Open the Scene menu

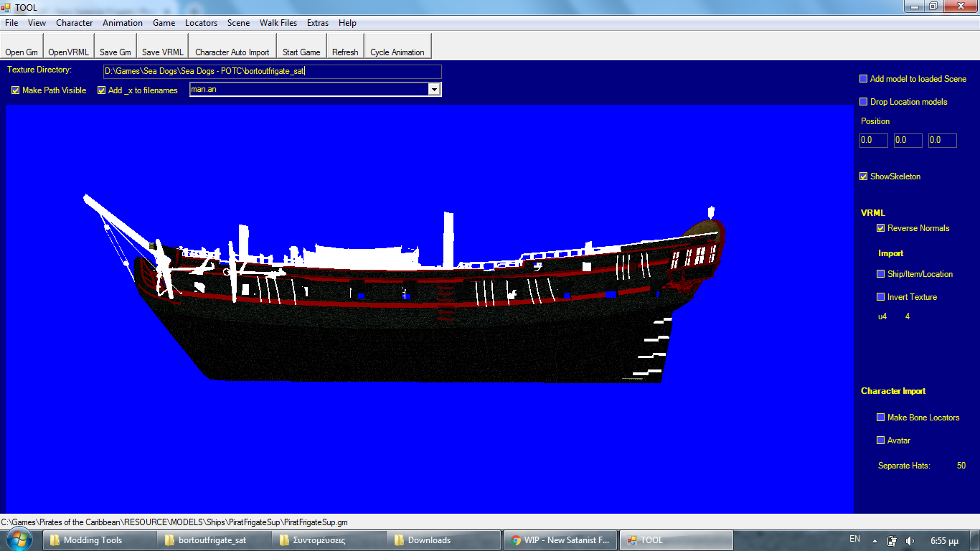pos(239,23)
